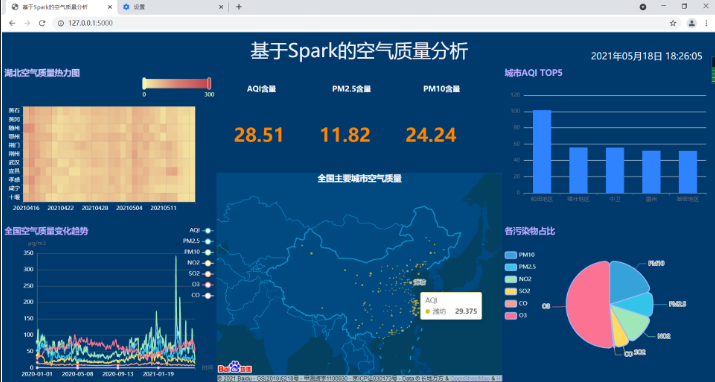Bookmark this page with the star icon
This screenshot has height=382, width=715.
673,23
